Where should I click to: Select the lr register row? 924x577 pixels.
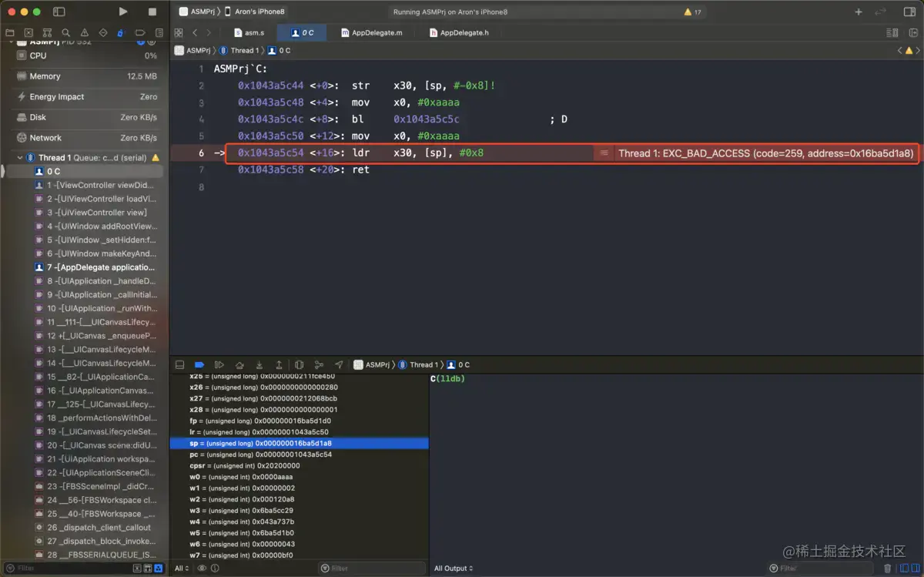click(x=299, y=432)
